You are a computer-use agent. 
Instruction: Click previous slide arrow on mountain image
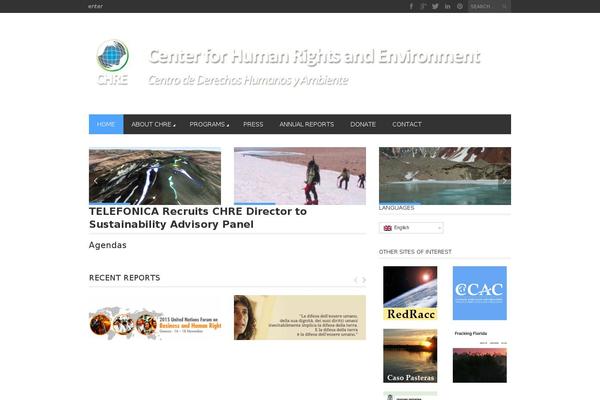pos(96,180)
